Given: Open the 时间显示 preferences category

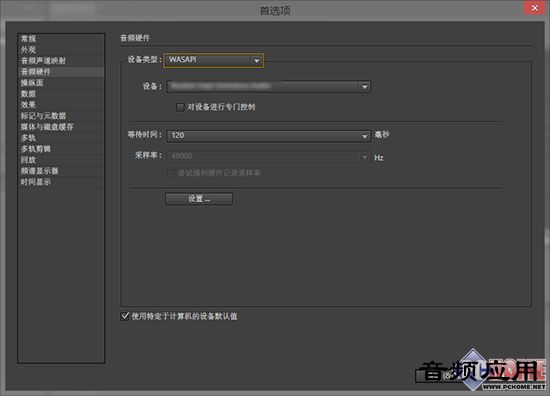Looking at the screenshot, I should (x=61, y=182).
